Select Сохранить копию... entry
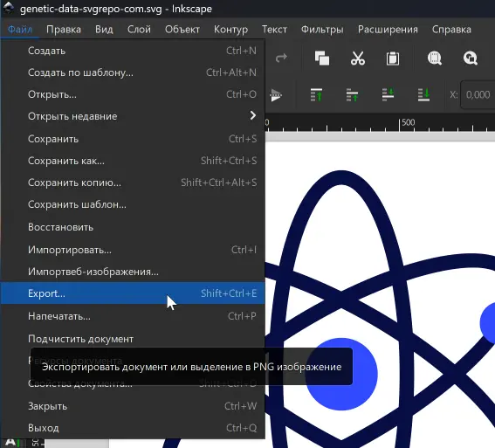495x448 pixels. point(133,183)
